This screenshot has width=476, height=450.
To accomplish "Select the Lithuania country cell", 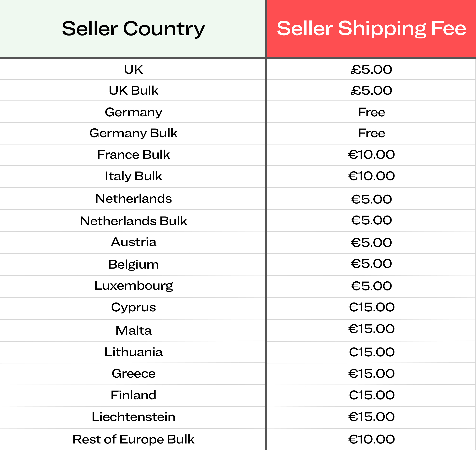I will point(133,352).
